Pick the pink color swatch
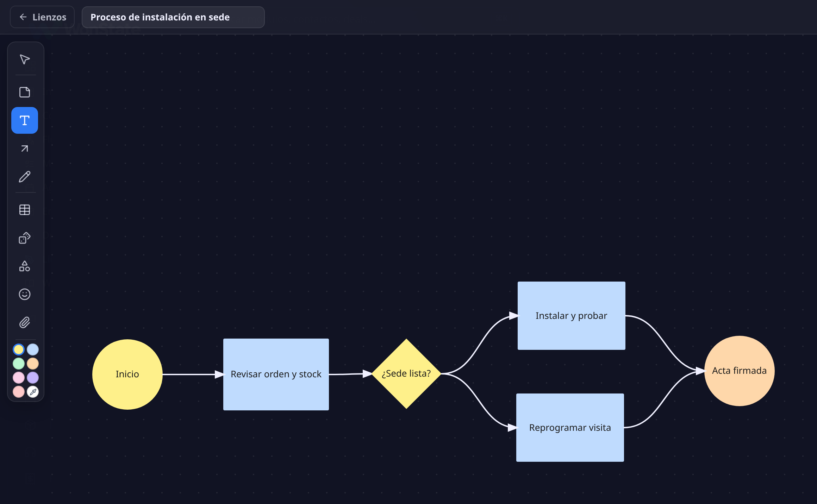This screenshot has height=504, width=817. coord(19,378)
